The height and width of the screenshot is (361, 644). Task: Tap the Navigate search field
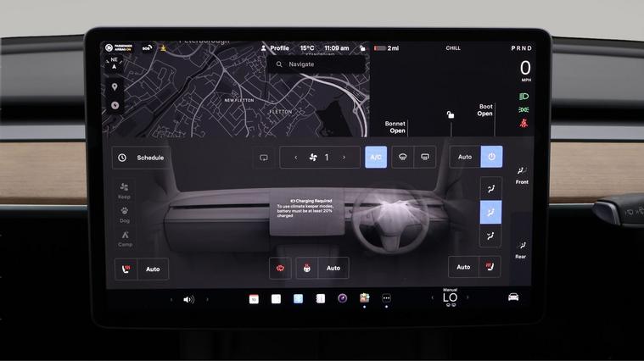pos(316,64)
